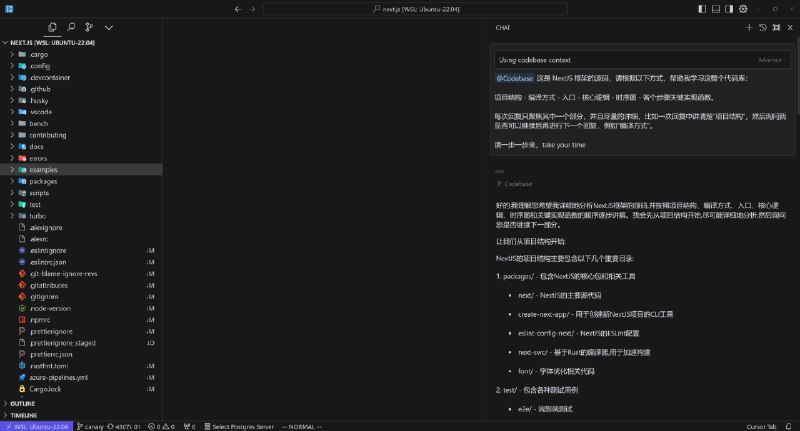
Task: Open the Search view icon
Action: click(71, 28)
